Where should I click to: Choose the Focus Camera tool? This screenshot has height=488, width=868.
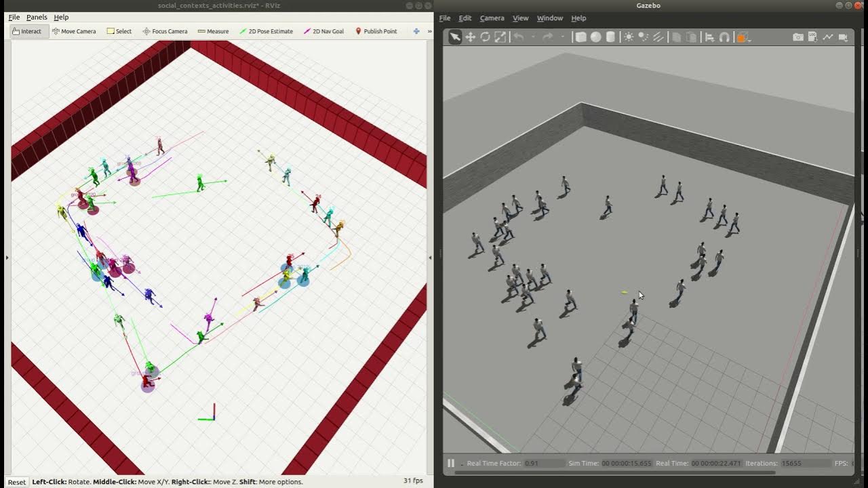(165, 31)
